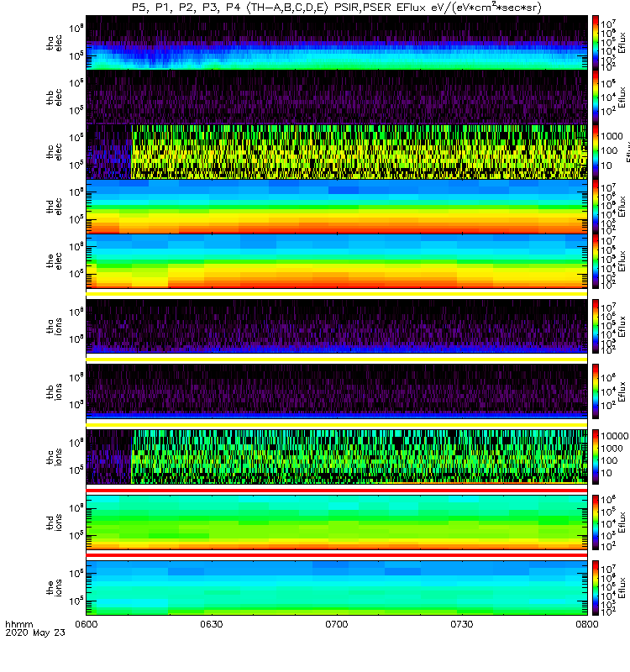Click the red bar above the ions panel
The height and width of the screenshot is (672, 630).
pos(337,555)
